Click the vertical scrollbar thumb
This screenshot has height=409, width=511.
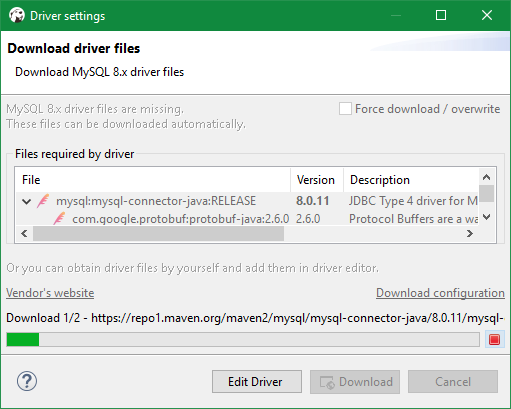[487, 193]
